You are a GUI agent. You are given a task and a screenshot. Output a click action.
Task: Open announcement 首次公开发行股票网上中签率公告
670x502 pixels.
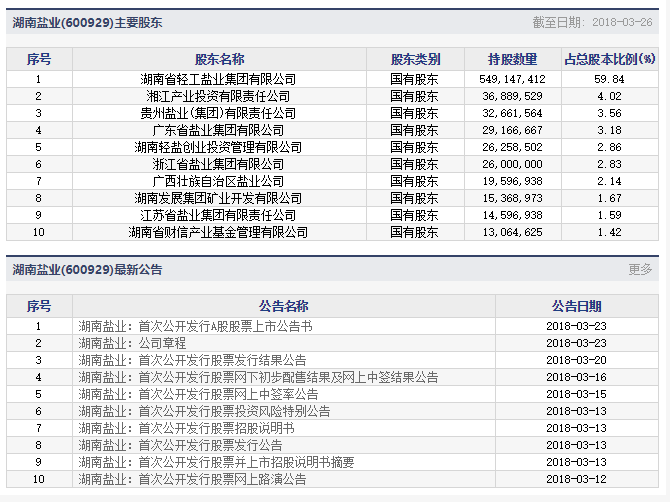pos(198,394)
